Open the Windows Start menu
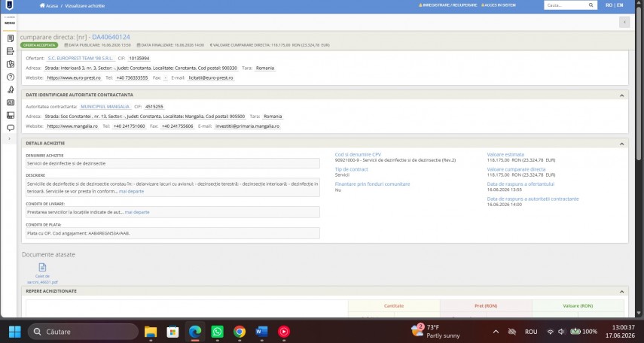 click(15, 332)
